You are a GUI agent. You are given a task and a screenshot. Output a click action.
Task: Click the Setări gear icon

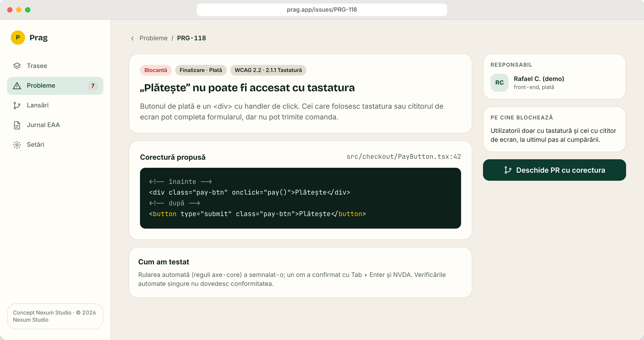point(17,145)
